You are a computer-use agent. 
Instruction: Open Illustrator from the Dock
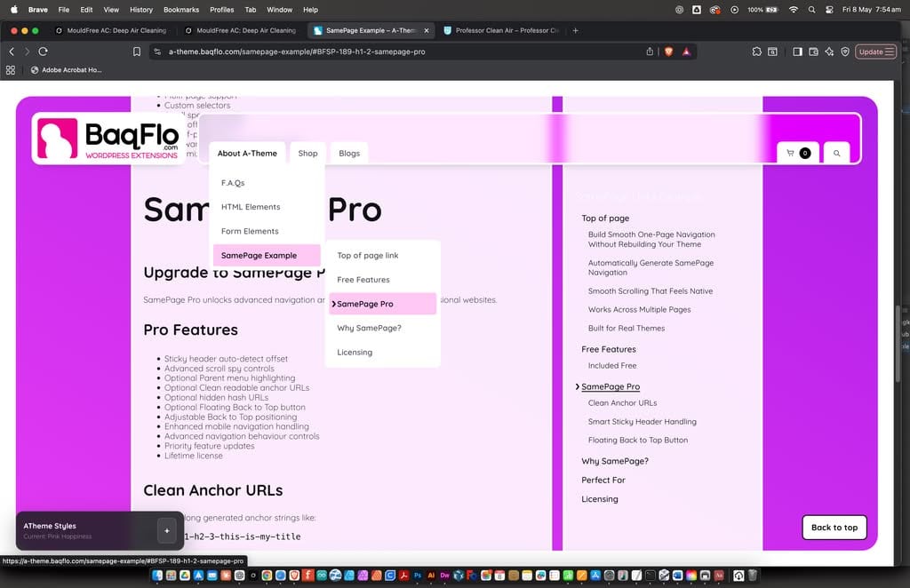[431, 576]
